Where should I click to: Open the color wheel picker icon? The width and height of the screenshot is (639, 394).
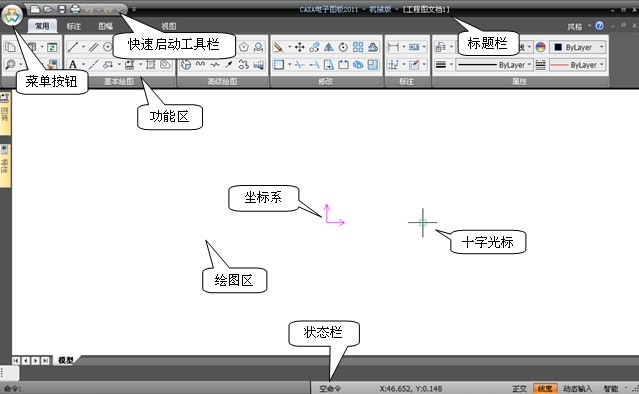click(540, 47)
